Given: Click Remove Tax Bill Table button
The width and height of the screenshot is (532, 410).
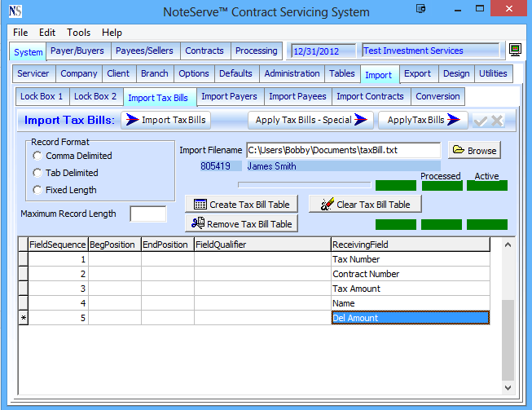Looking at the screenshot, I should tap(241, 224).
